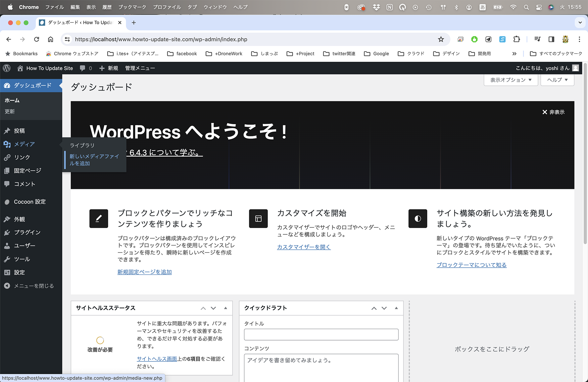The width and height of the screenshot is (588, 382).
Task: Click the メディア icon in the sidebar
Action: pyautogui.click(x=7, y=144)
